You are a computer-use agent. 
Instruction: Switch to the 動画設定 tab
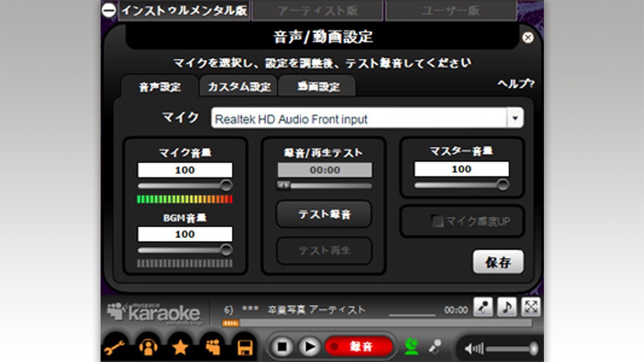coord(318,86)
